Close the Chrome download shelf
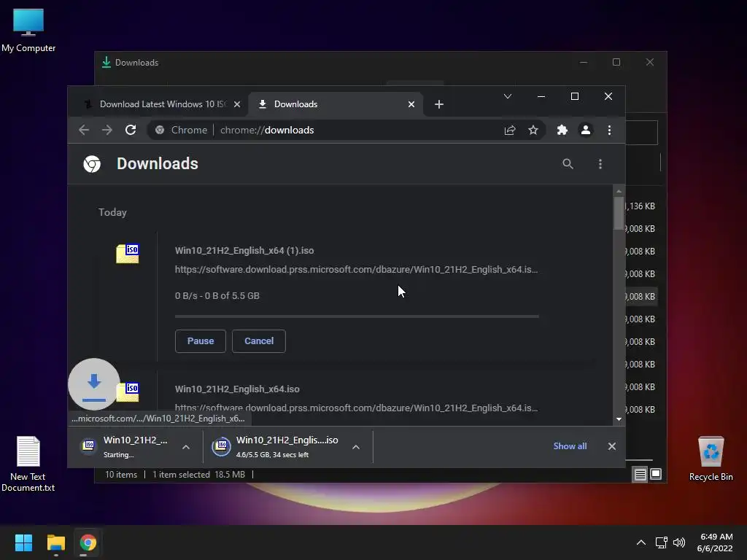The height and width of the screenshot is (560, 747). (612, 446)
